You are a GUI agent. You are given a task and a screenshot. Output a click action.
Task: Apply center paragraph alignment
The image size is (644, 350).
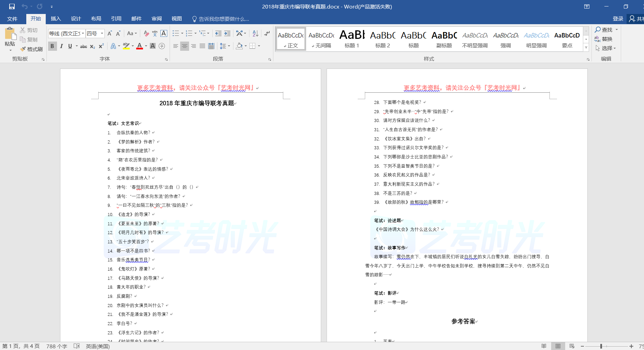184,46
